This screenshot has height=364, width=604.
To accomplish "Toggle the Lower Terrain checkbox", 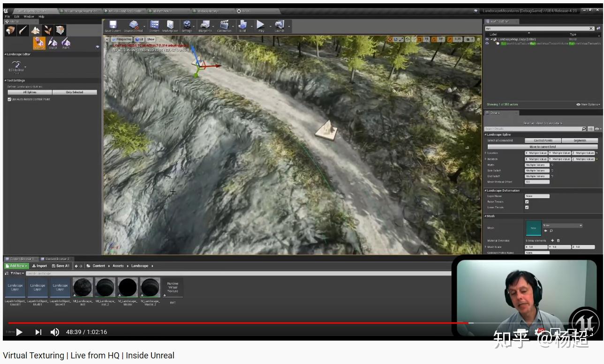I will [527, 208].
